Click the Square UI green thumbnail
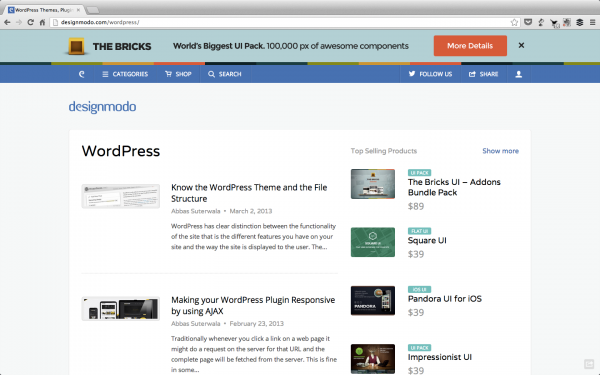Viewport: 600px width, 375px height. (x=373, y=242)
